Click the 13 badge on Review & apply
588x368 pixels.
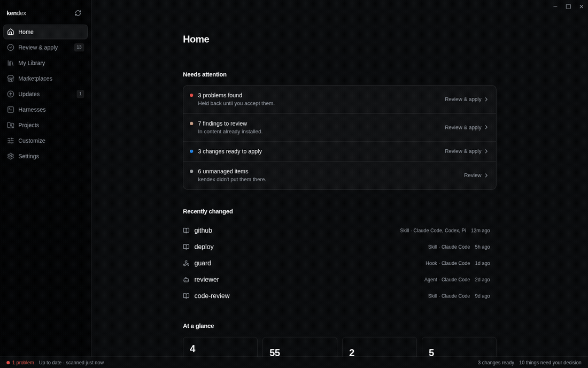point(79,47)
